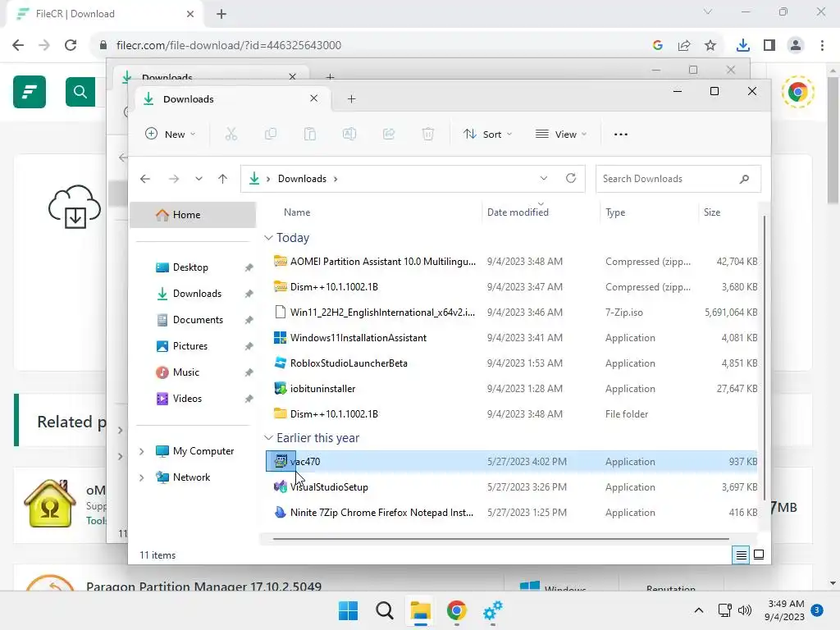
Task: Reload the FileCR page
Action: coord(71,45)
